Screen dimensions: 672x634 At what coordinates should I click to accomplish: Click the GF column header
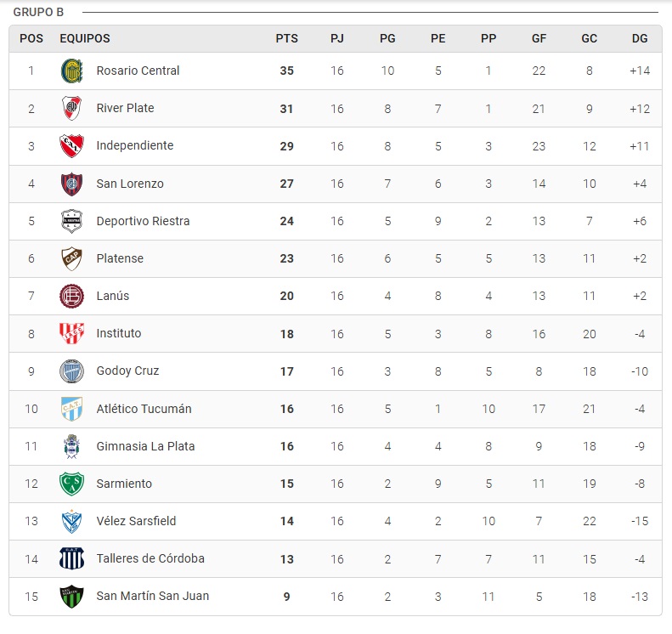click(539, 38)
